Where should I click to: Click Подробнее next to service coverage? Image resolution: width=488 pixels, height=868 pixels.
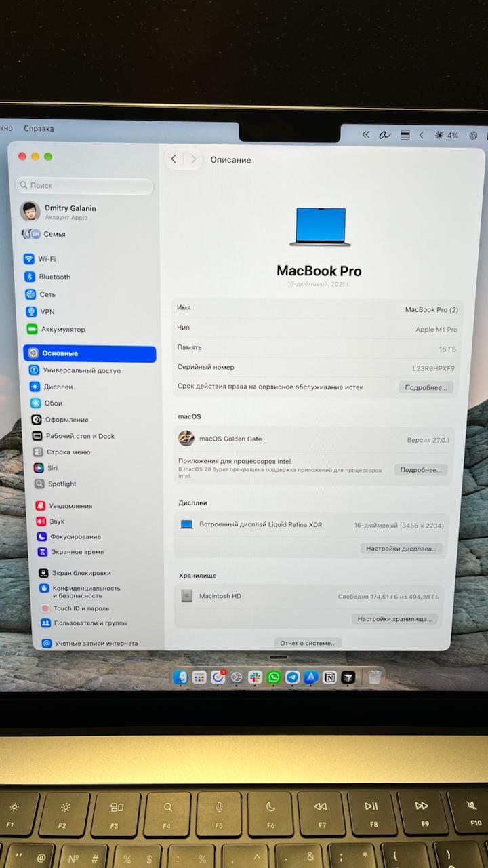(426, 387)
